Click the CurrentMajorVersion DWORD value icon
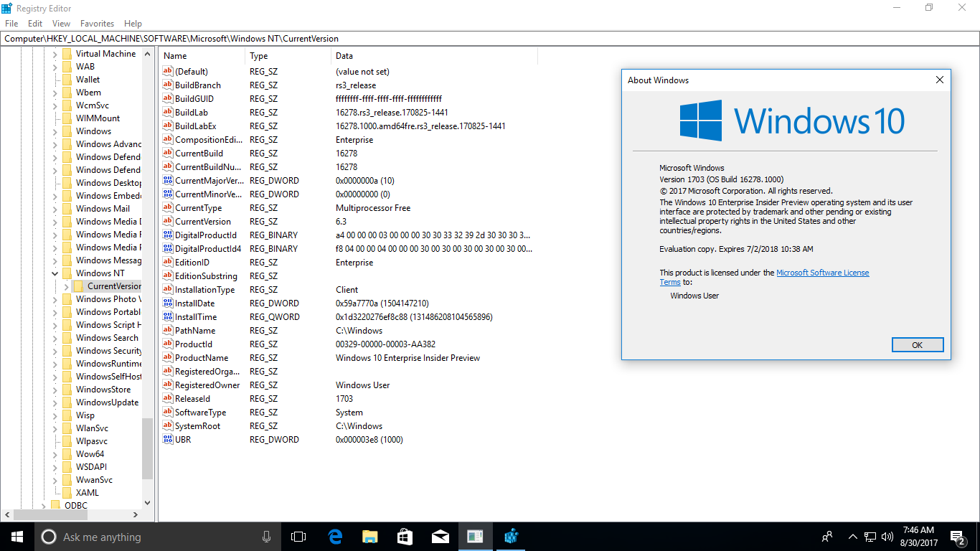The image size is (980, 551). [168, 180]
